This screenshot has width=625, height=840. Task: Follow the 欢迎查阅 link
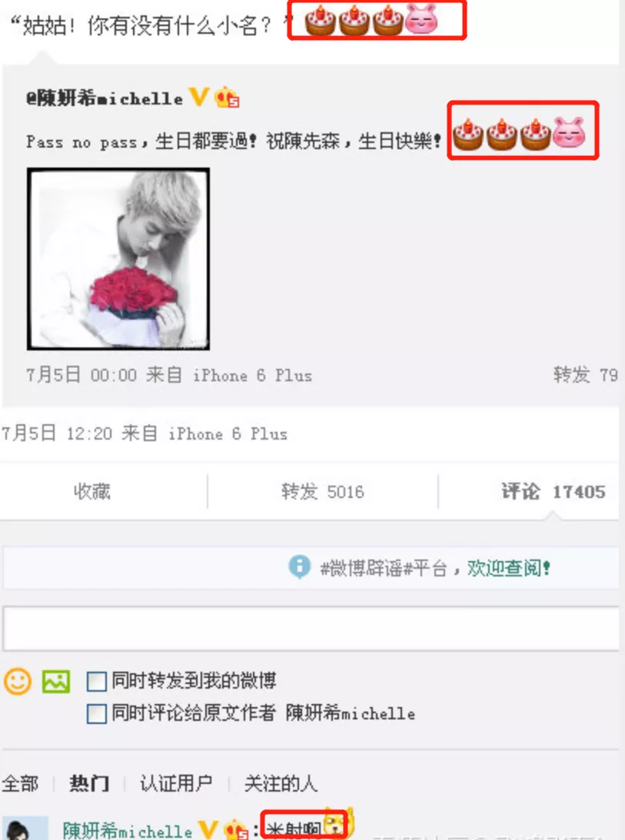(508, 568)
